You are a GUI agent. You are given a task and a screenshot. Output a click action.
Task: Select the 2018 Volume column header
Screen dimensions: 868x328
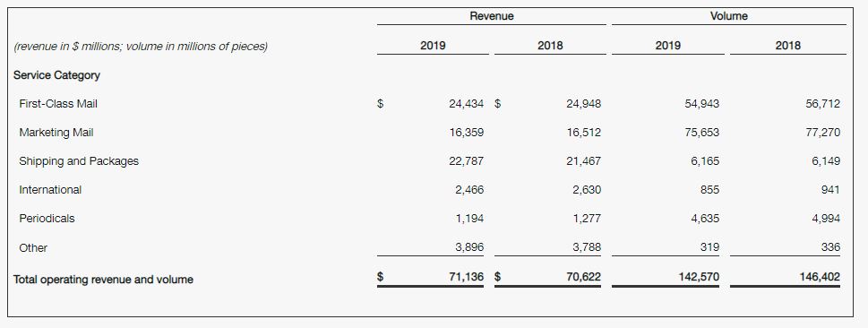click(x=787, y=46)
